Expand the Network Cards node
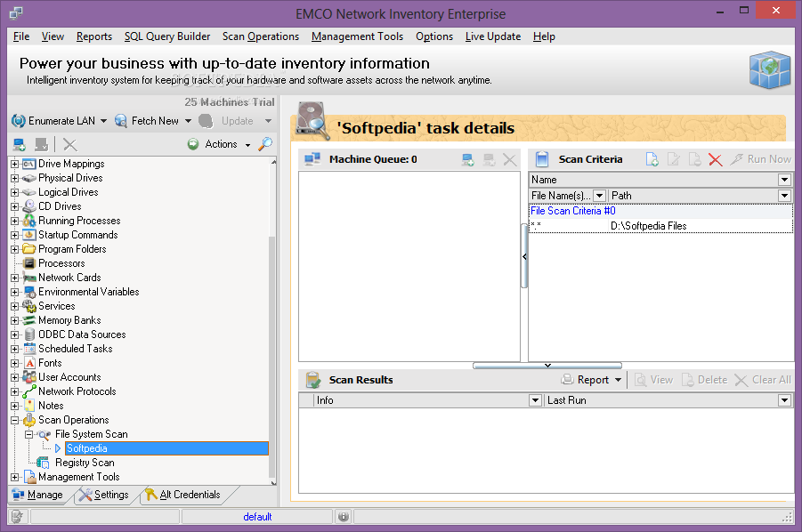 14,278
